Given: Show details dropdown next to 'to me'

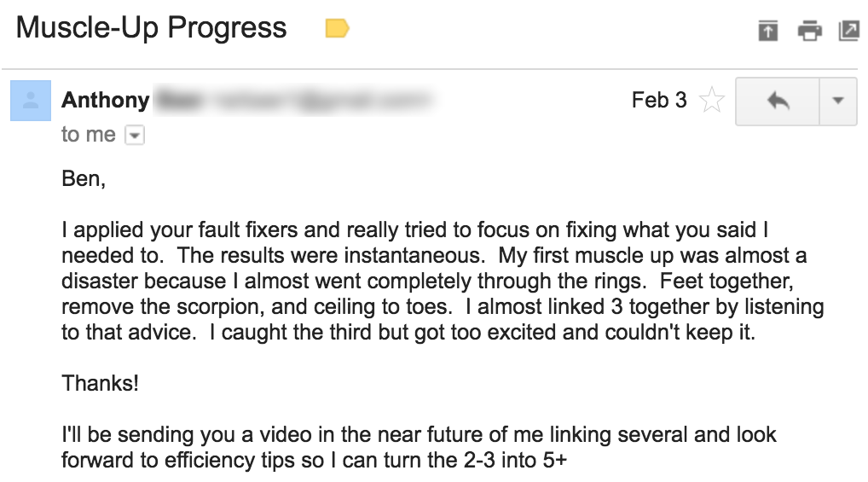Looking at the screenshot, I should (135, 135).
